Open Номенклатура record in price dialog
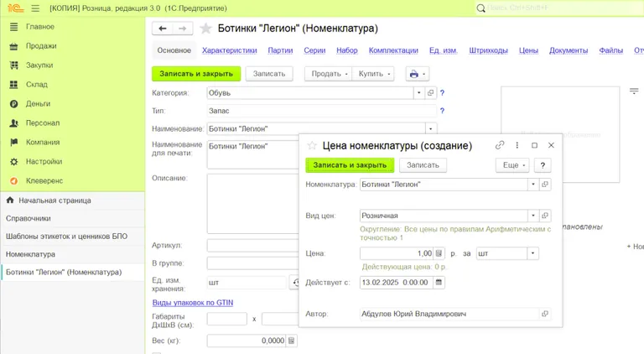Image resolution: width=644 pixels, height=354 pixels. tap(544, 185)
